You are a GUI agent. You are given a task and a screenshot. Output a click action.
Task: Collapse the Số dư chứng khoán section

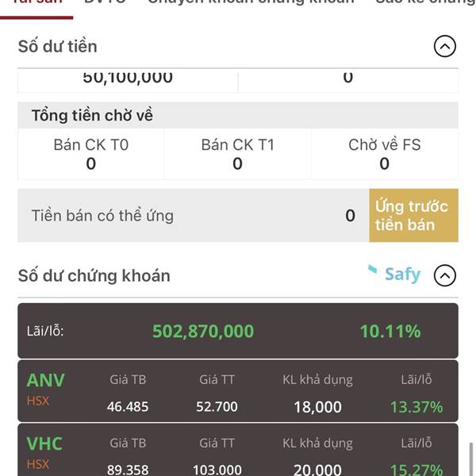(x=445, y=275)
